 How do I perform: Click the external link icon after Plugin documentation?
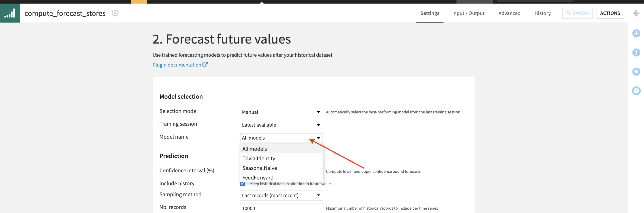point(205,64)
